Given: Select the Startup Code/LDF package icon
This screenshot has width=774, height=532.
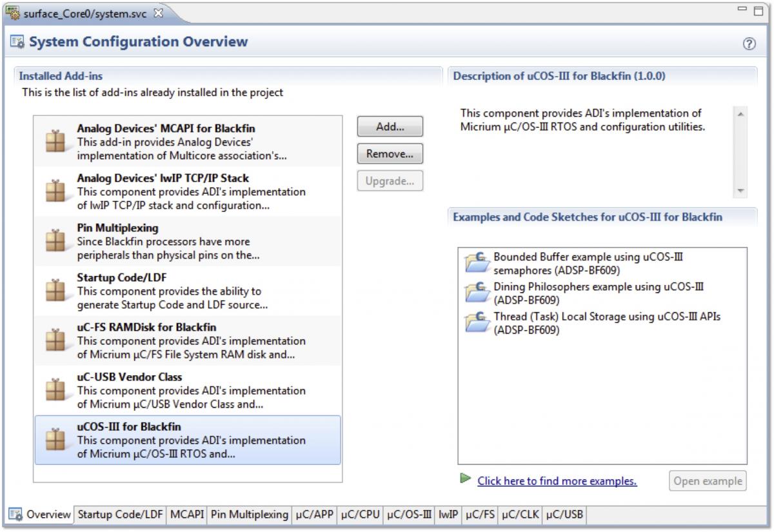Looking at the screenshot, I should click(56, 291).
